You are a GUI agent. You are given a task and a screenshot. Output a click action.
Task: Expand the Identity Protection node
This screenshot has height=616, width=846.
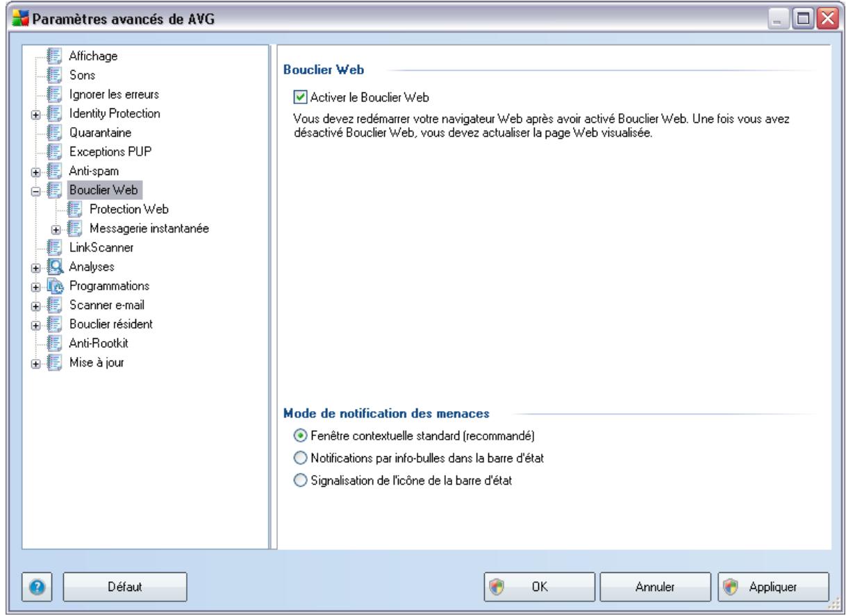(x=34, y=114)
